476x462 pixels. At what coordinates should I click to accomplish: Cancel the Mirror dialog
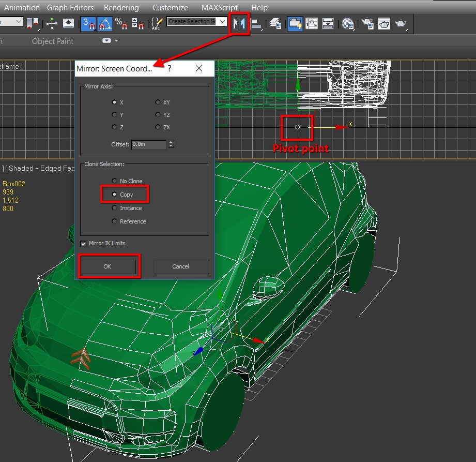[181, 266]
